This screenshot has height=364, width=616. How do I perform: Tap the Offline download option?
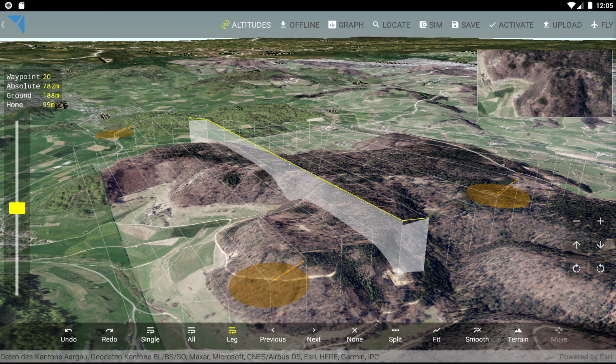point(300,25)
